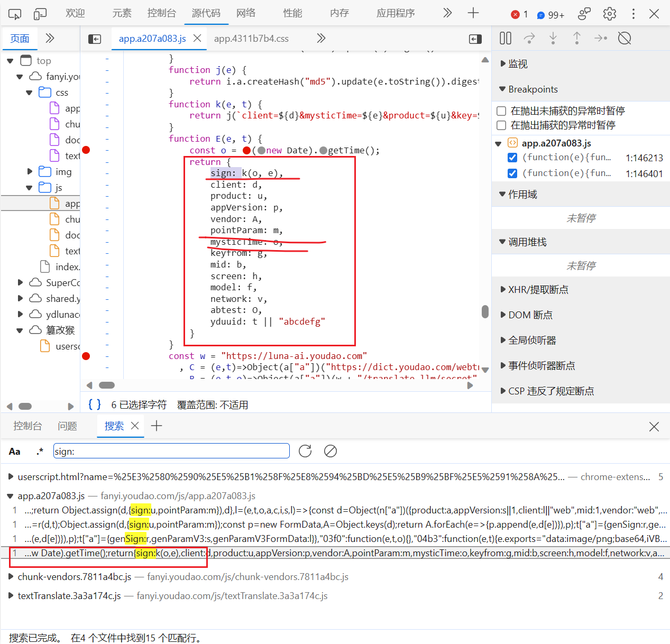Open the error count indicator
Image resolution: width=670 pixels, height=644 pixels.
click(x=520, y=14)
